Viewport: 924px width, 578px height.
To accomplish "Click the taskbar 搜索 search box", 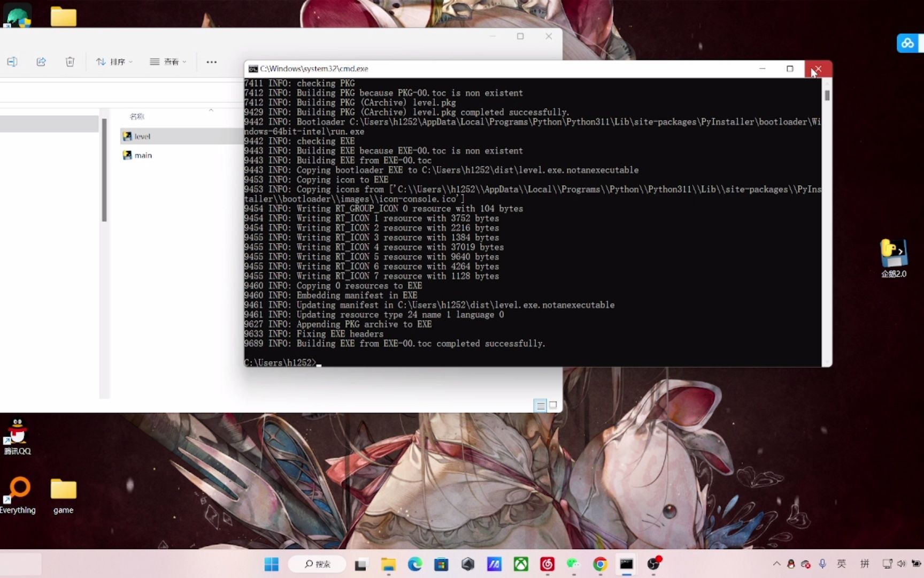I will [317, 564].
